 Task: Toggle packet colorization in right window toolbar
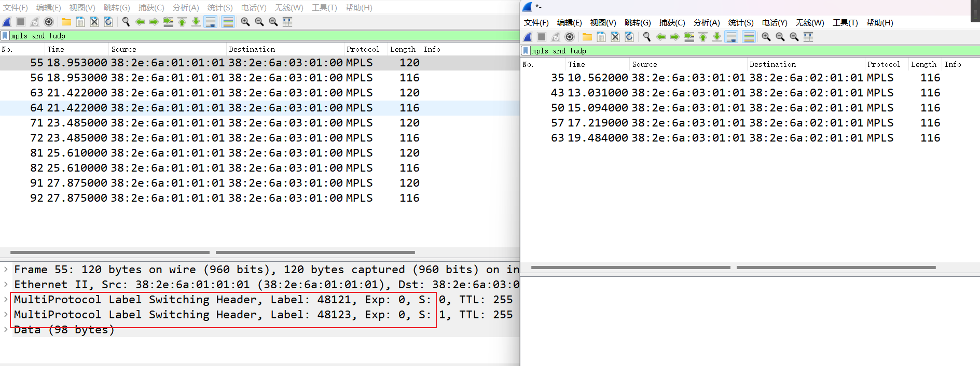[x=748, y=37]
